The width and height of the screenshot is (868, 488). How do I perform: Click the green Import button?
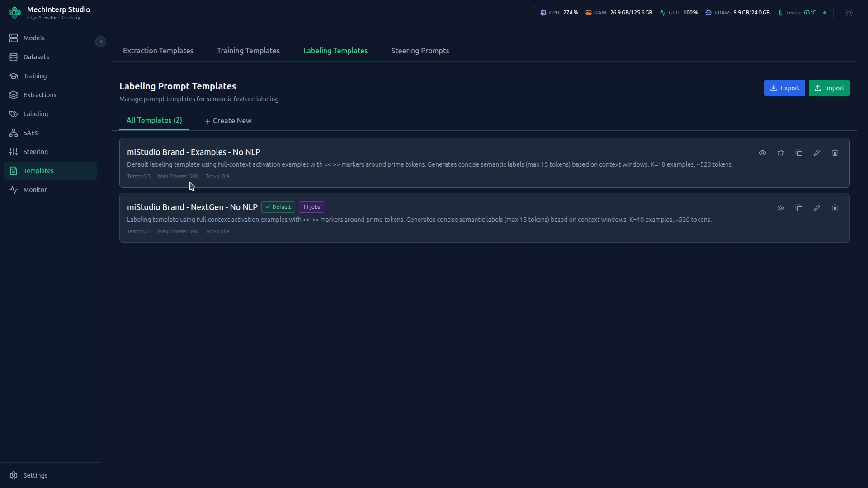click(829, 88)
